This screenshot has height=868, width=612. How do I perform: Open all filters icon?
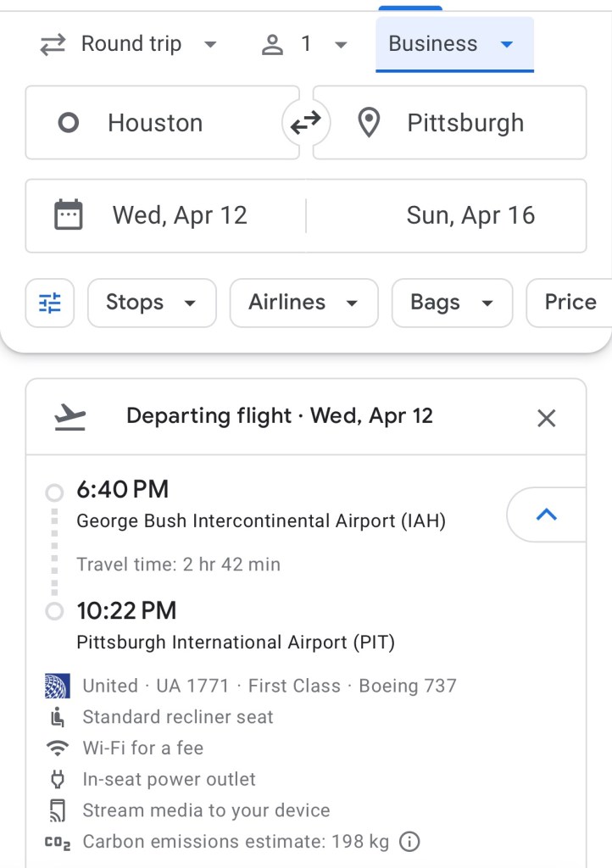(50, 303)
